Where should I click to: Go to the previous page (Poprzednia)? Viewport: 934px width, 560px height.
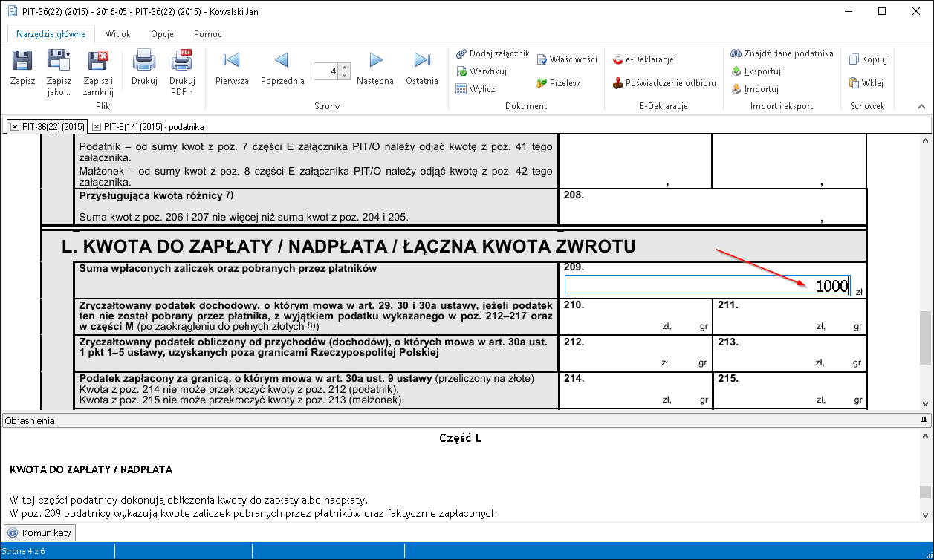(x=282, y=61)
